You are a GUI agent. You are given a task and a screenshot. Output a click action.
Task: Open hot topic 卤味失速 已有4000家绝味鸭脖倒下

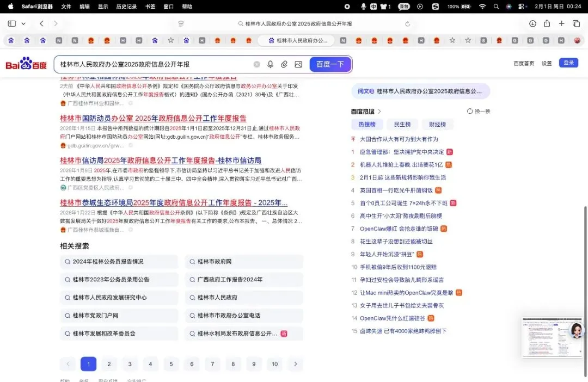(x=403, y=331)
